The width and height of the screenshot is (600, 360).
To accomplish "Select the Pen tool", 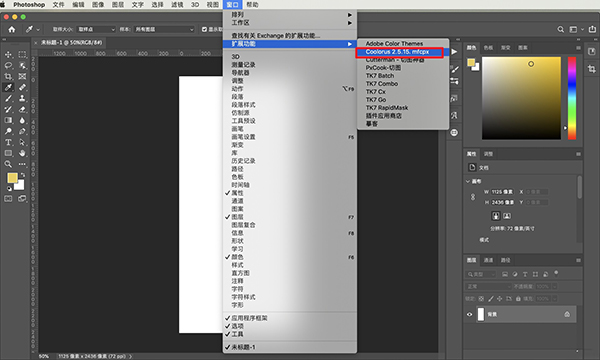I will coord(22,131).
